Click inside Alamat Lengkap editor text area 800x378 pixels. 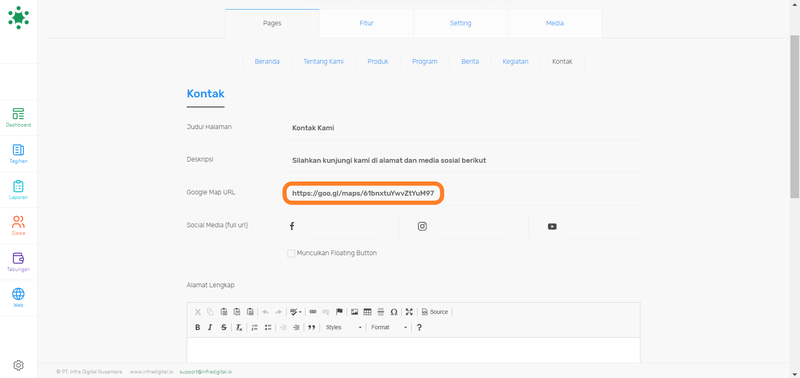413,350
